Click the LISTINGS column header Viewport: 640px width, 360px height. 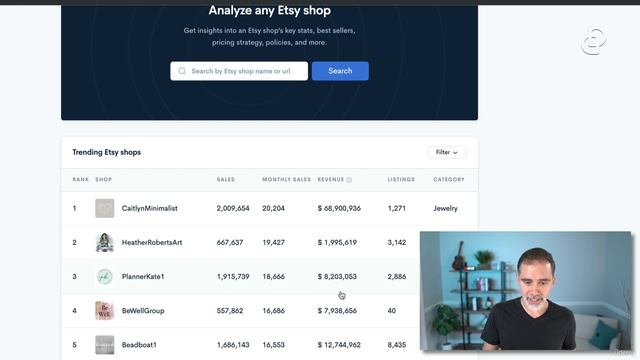click(x=401, y=180)
